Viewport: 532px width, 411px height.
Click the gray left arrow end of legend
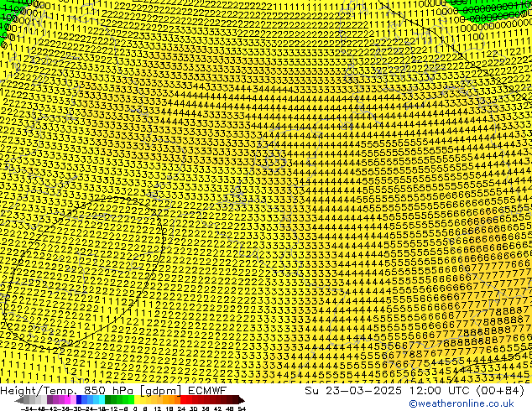pos(19,400)
